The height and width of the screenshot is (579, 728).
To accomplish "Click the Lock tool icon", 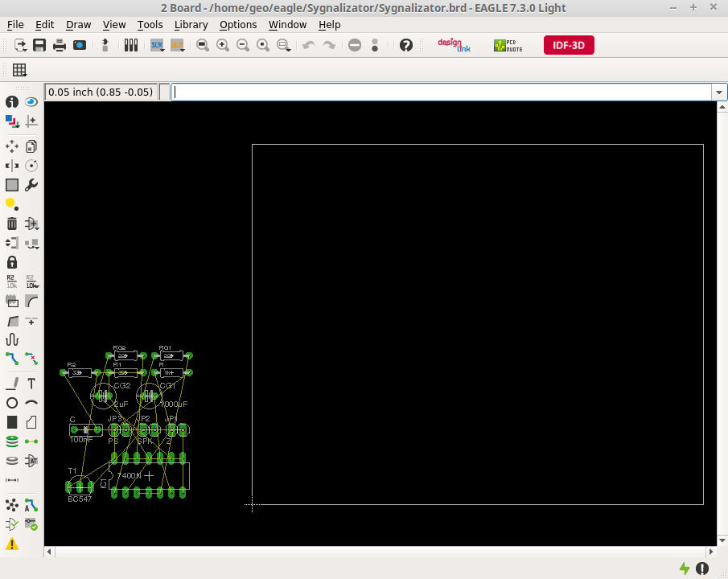I will [12, 262].
